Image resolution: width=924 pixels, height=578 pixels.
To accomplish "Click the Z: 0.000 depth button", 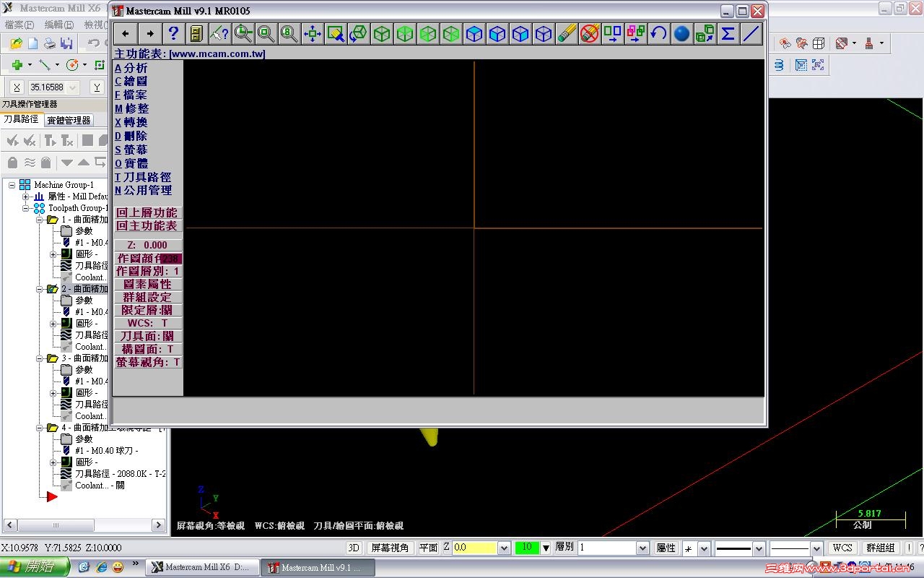I will [148, 245].
